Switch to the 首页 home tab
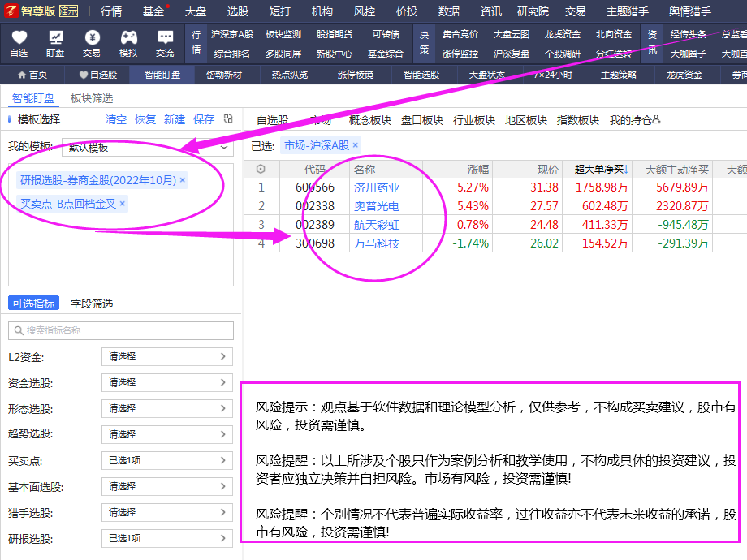747x560 pixels. [x=32, y=75]
